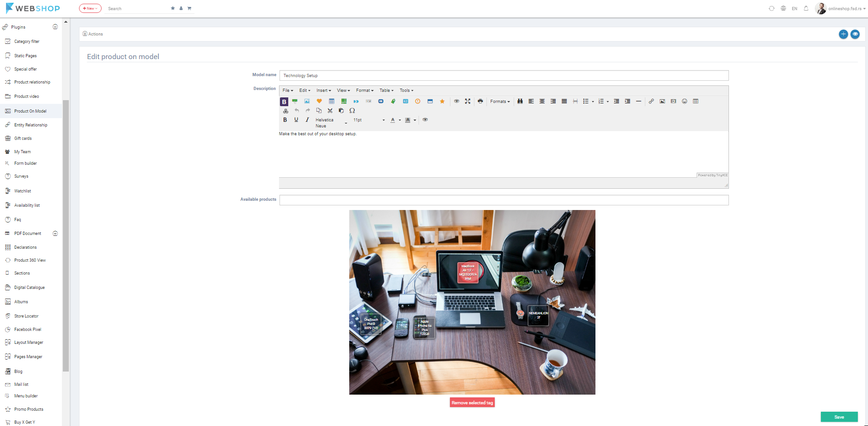Viewport: 868px width, 426px height.
Task: Open the Format menu in editor
Action: pos(364,90)
